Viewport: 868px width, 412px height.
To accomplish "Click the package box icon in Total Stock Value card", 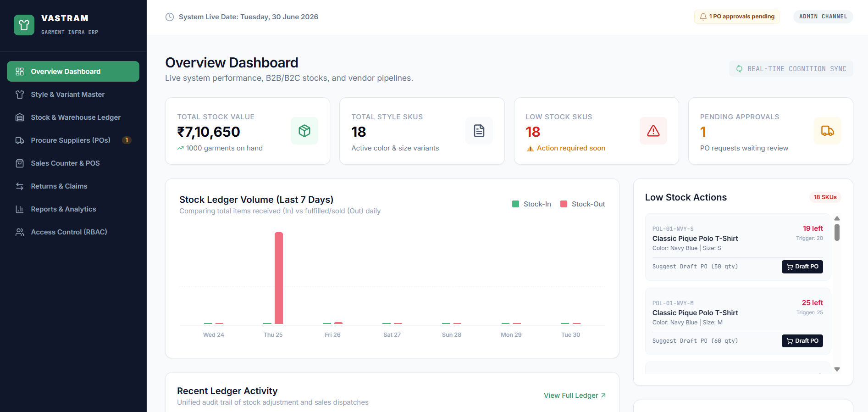I will (x=304, y=131).
